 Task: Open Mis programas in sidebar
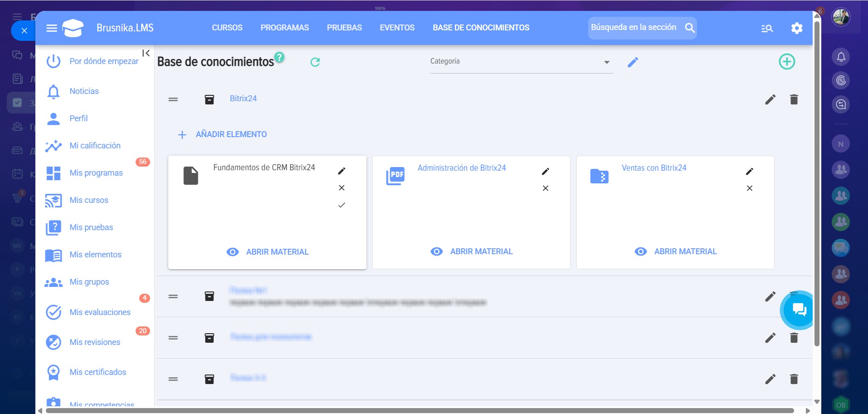click(96, 173)
